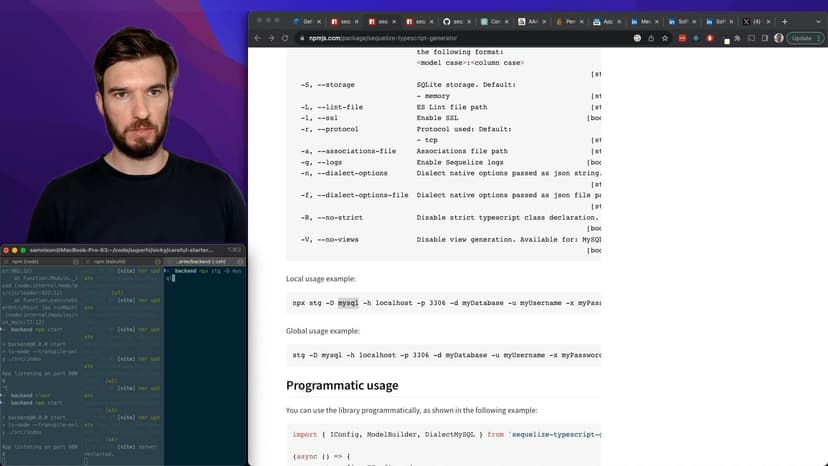828x466 pixels.
Task: Bookmark this page with the star icon
Action: (x=665, y=38)
